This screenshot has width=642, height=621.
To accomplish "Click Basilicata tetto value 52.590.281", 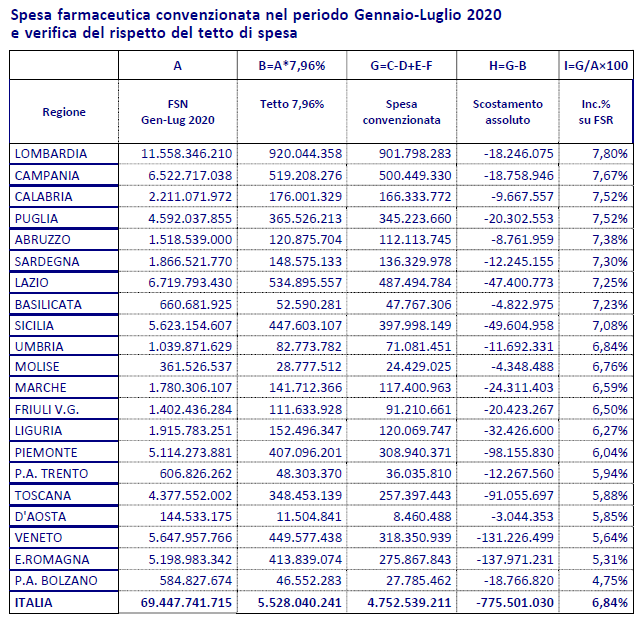I will [x=309, y=304].
